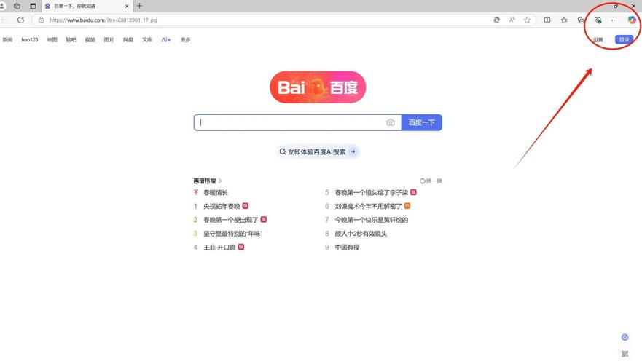Open hot search 春晚第一个镜头给了李子柒
The image size is (642, 364).
[372, 192]
